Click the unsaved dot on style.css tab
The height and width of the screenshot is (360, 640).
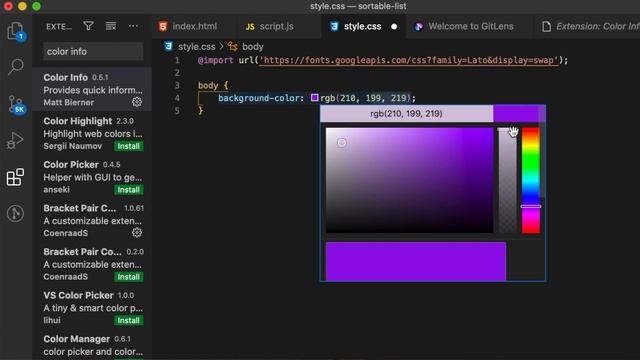(x=394, y=27)
